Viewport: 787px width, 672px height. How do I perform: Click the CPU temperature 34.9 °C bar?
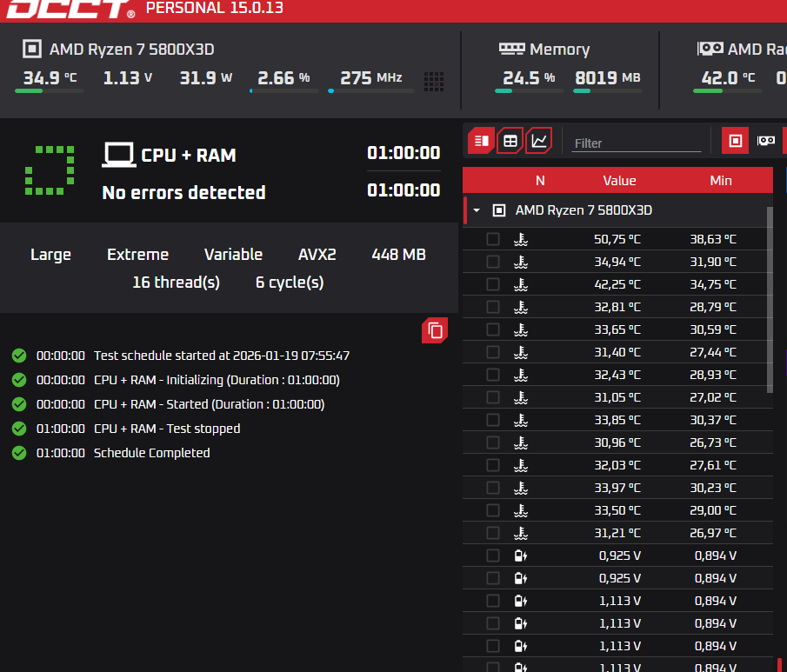pos(50,90)
